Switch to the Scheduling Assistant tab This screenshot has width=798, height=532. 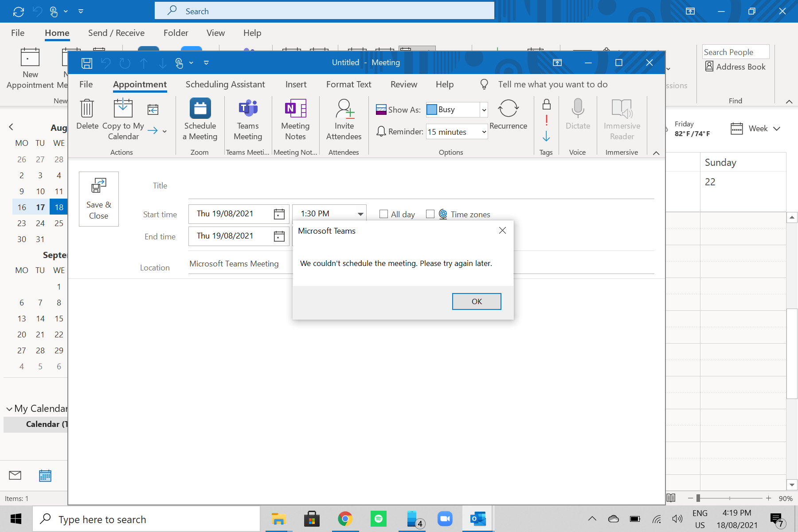click(x=225, y=84)
